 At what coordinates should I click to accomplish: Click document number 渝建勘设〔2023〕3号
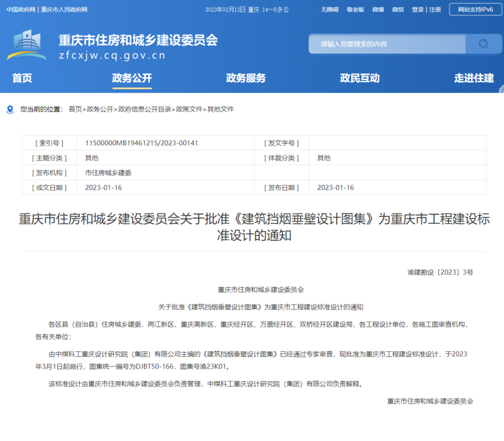[x=440, y=272]
